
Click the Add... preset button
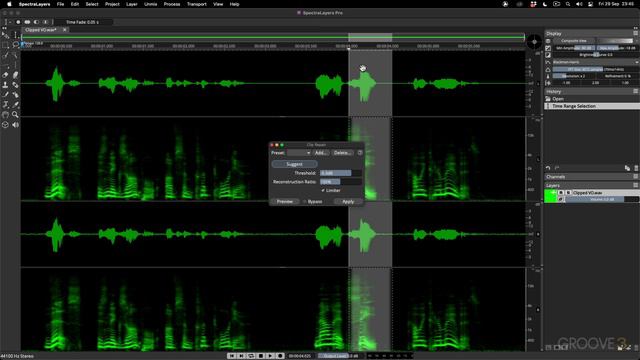[321, 153]
